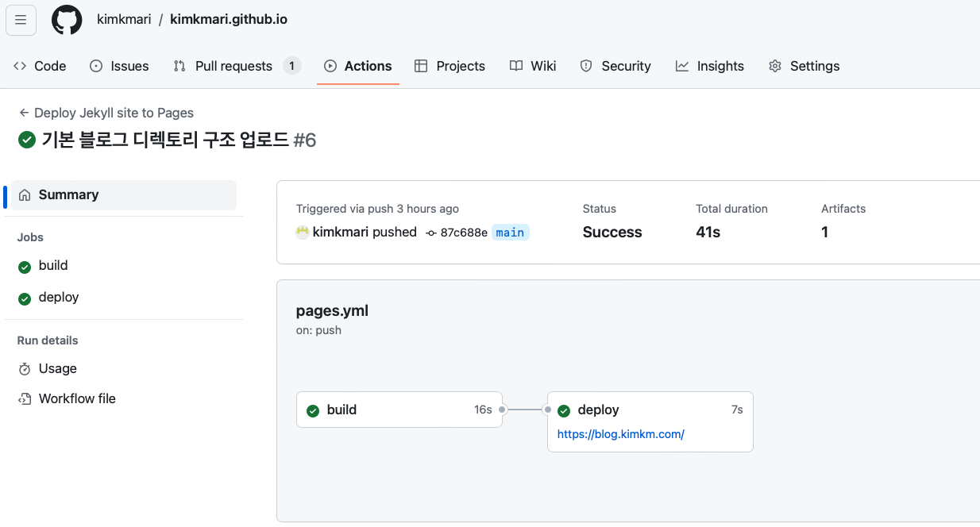The image size is (980, 527).
Task: Click kimkmari's avatar next to pushed
Action: 303,233
